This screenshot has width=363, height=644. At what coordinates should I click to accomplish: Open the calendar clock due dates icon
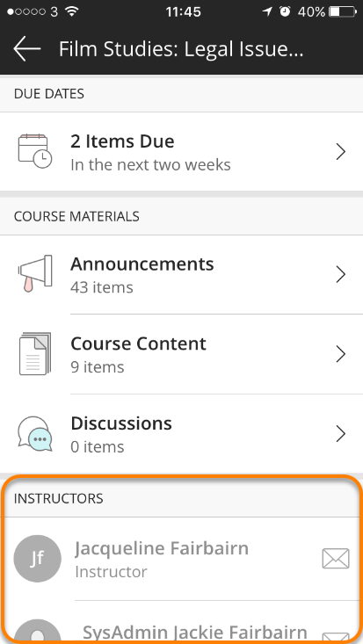(x=35, y=151)
